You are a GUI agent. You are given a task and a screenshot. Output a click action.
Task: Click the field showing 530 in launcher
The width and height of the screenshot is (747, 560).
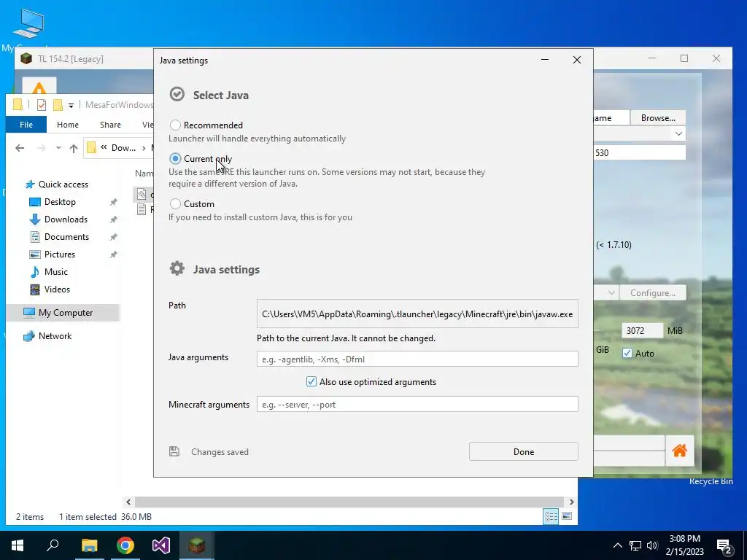639,153
